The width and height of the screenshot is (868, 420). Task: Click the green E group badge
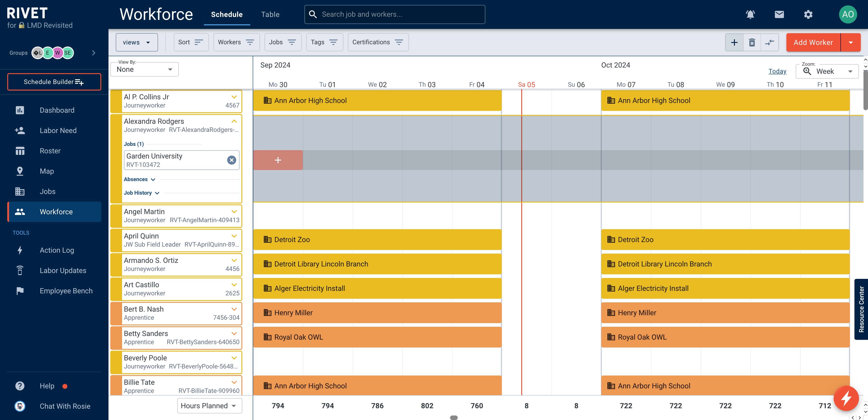pyautogui.click(x=47, y=53)
